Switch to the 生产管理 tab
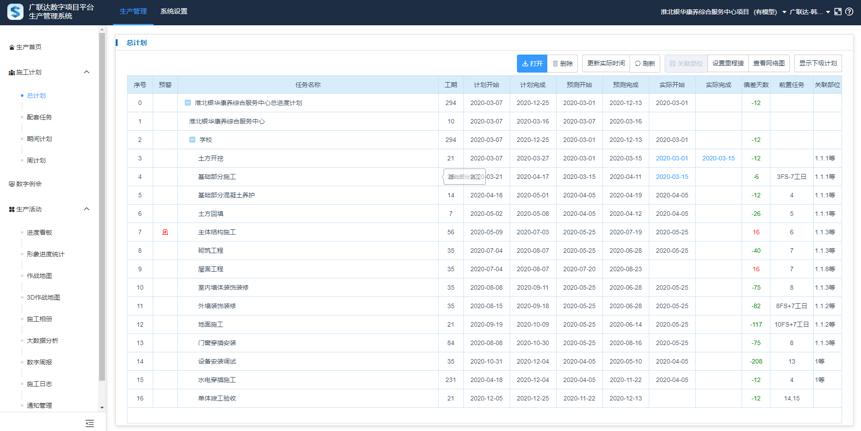This screenshot has width=861, height=431. (x=133, y=12)
